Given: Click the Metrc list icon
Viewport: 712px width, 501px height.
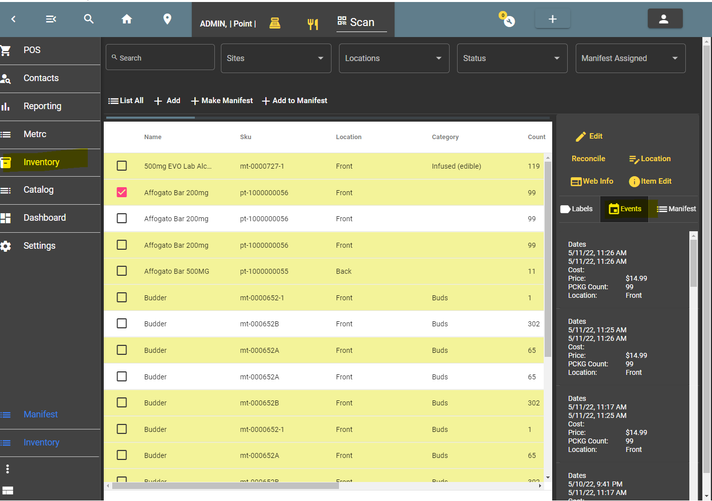Looking at the screenshot, I should coord(5,134).
